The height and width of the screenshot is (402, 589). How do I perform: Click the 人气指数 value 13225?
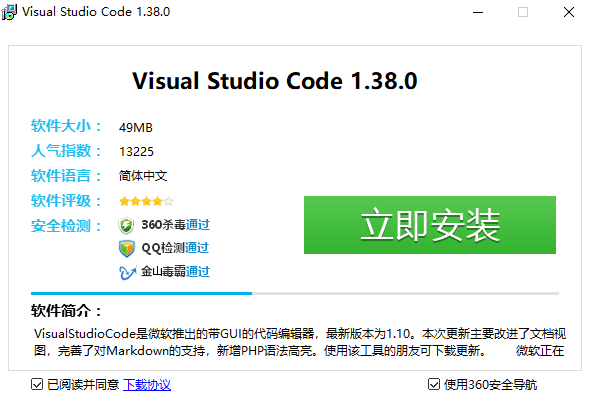click(x=136, y=152)
